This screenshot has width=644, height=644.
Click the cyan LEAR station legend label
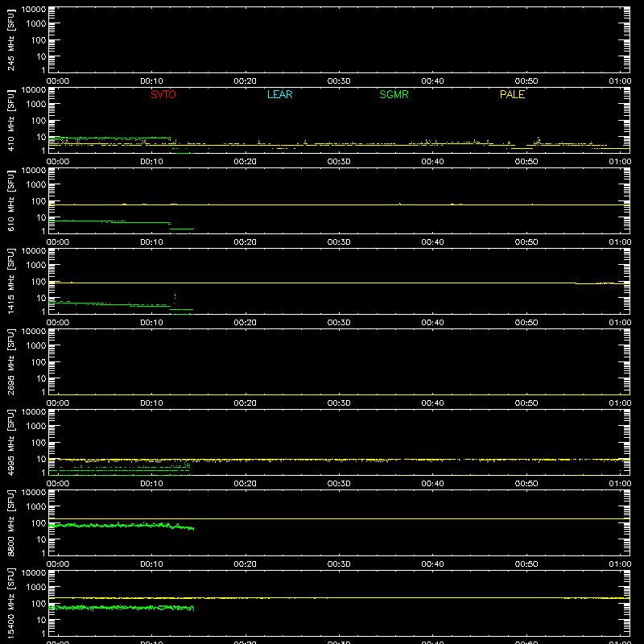pos(279,94)
